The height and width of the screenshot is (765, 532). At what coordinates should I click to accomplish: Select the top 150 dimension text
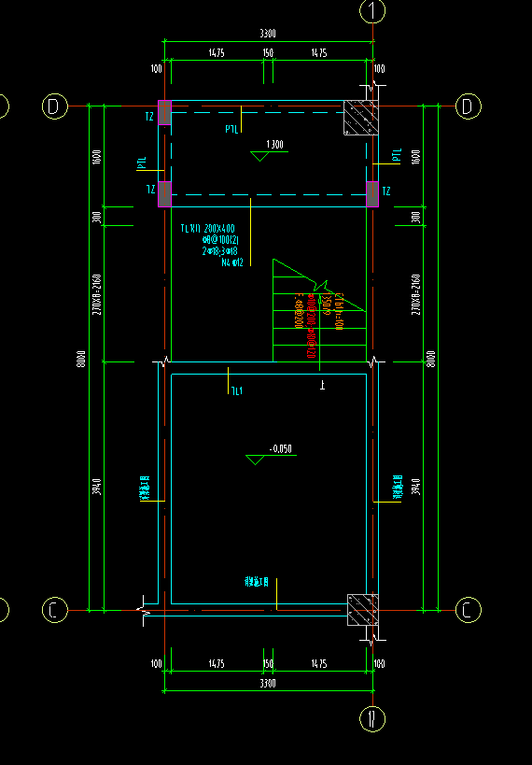coord(268,53)
